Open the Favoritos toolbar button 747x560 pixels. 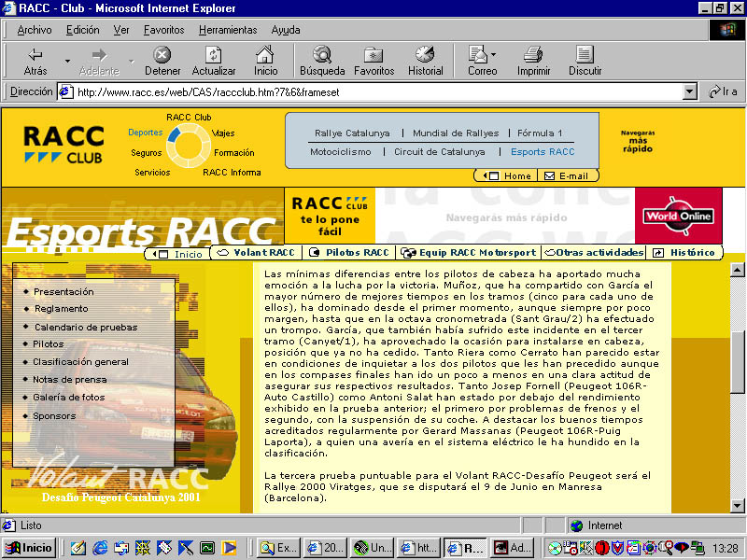(374, 61)
